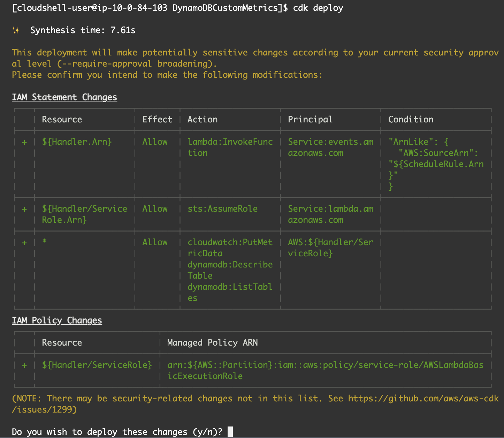Select the IAM Statement Changes heading

tap(64, 97)
